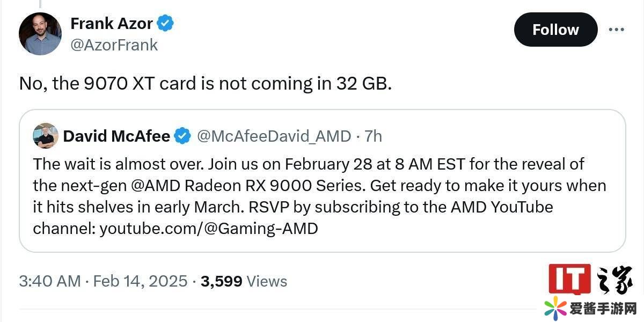Click the 3:40 AM tweet time

[x=49, y=281]
